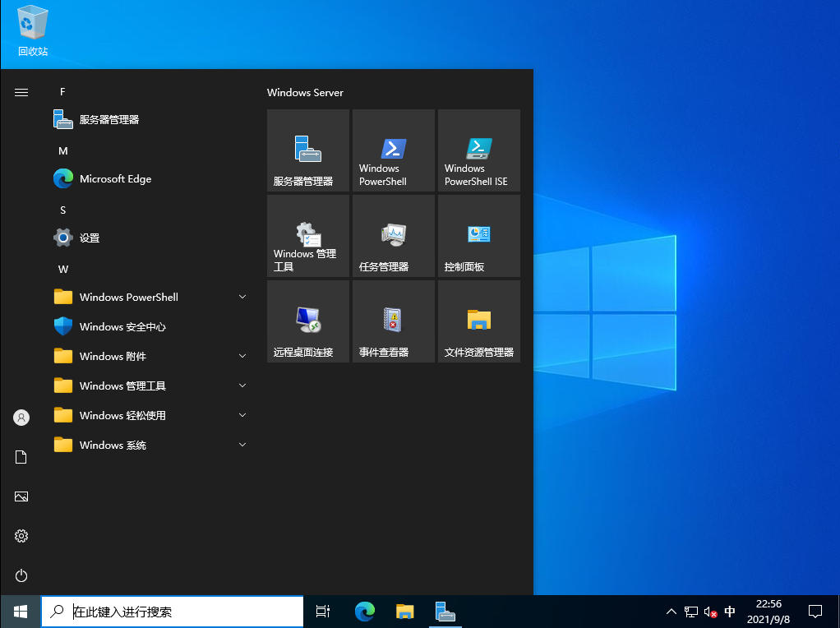This screenshot has width=840, height=628.
Task: Open the 任务管理器 (Task Manager) tile
Action: [393, 236]
